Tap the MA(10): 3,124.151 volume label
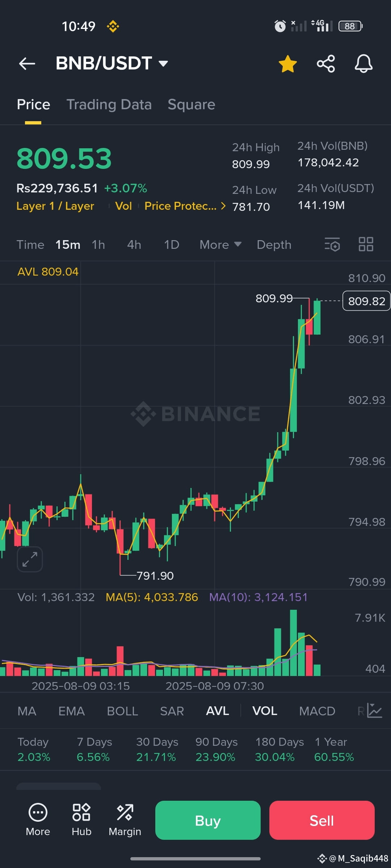The width and height of the screenshot is (391, 868). [x=258, y=597]
